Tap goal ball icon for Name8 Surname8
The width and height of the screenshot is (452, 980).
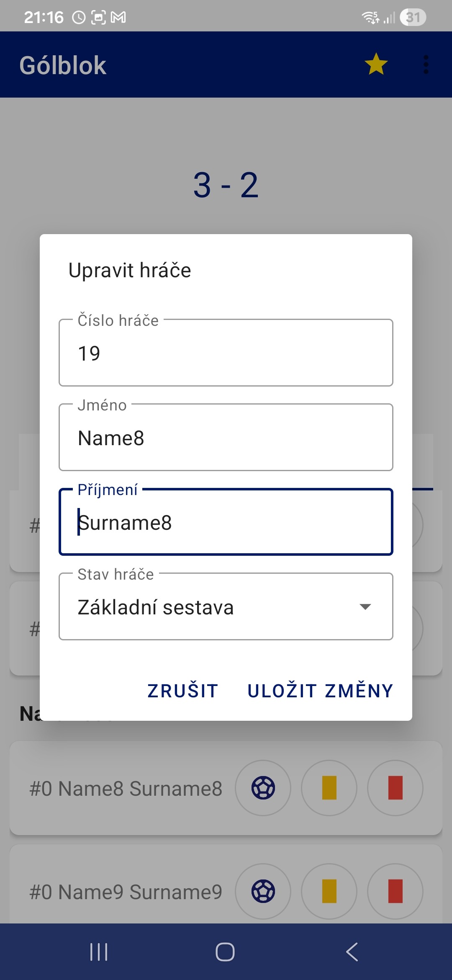point(263,788)
